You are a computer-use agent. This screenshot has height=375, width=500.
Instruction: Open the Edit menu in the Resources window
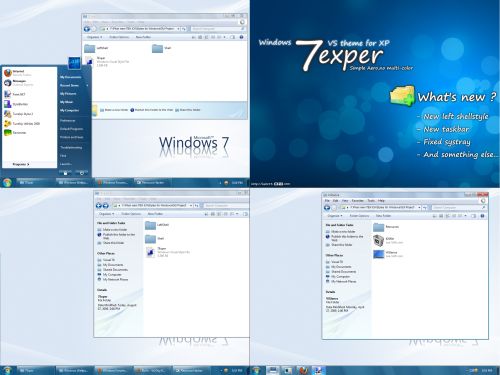click(x=335, y=201)
